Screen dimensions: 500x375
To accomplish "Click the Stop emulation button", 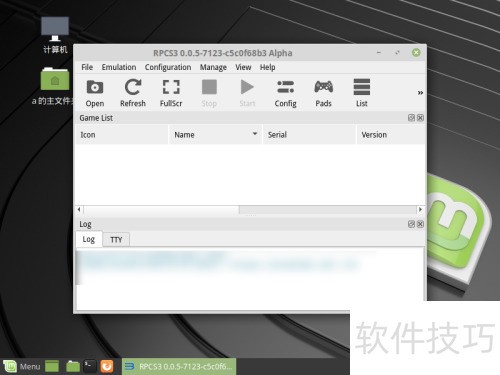I will click(x=209, y=93).
